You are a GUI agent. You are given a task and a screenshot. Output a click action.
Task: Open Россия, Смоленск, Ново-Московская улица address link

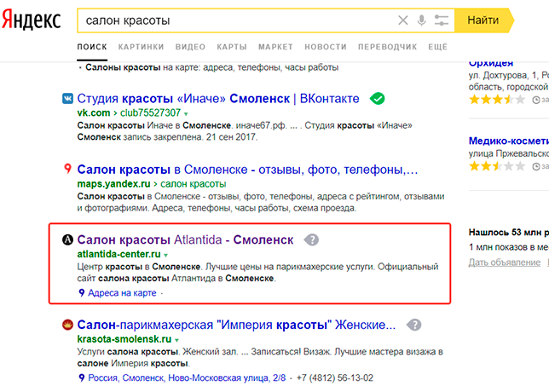tap(187, 378)
